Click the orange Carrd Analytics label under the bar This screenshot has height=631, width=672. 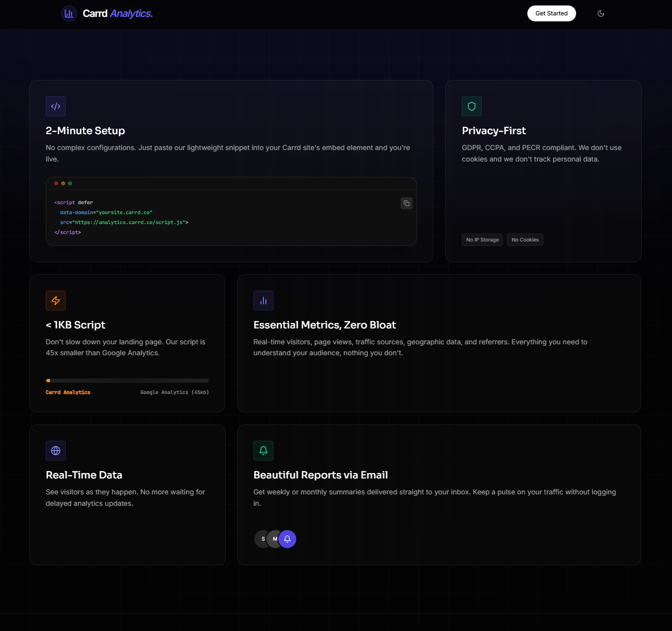[x=68, y=392]
